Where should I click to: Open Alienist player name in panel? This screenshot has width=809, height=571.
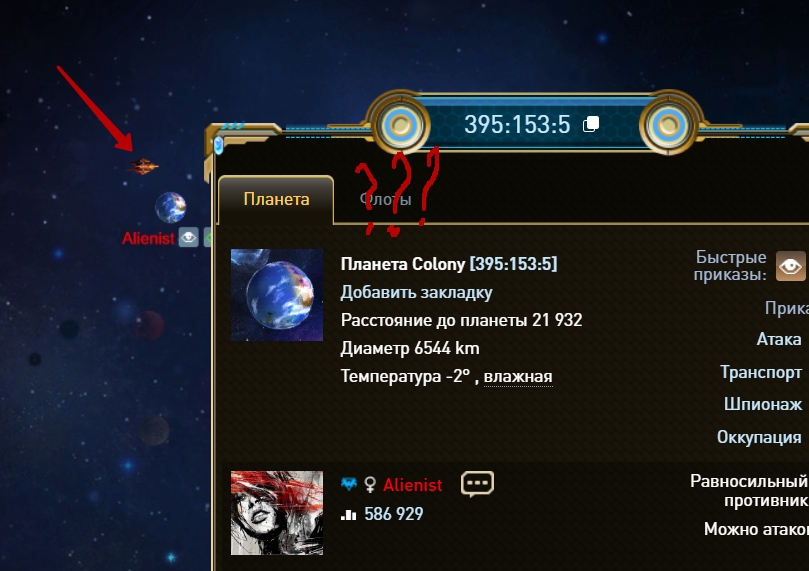tap(412, 485)
